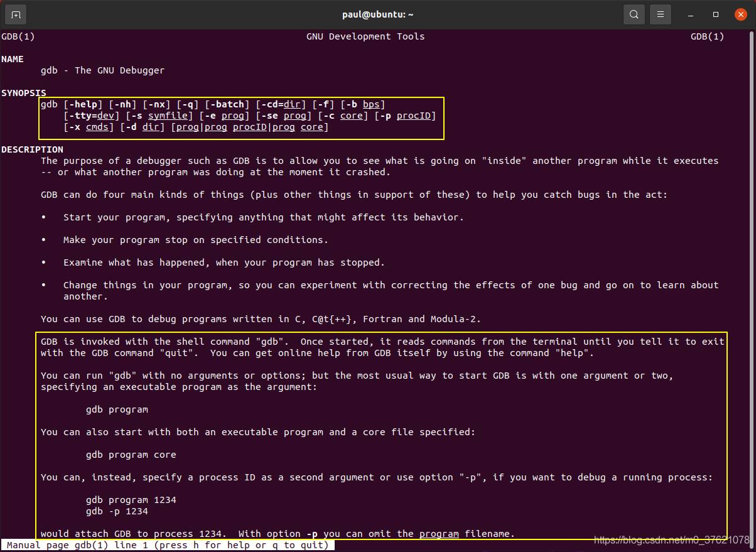This screenshot has width=756, height=552.
Task: Open the terminal search tool
Action: tap(634, 14)
